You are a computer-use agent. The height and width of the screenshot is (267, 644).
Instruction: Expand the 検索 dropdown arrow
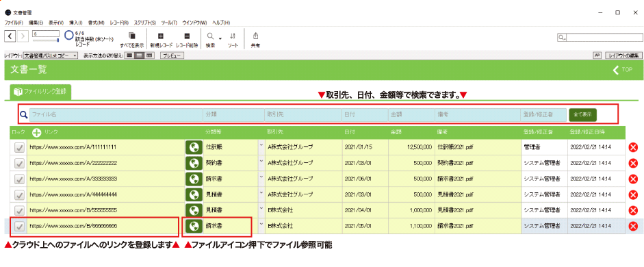tap(220, 38)
